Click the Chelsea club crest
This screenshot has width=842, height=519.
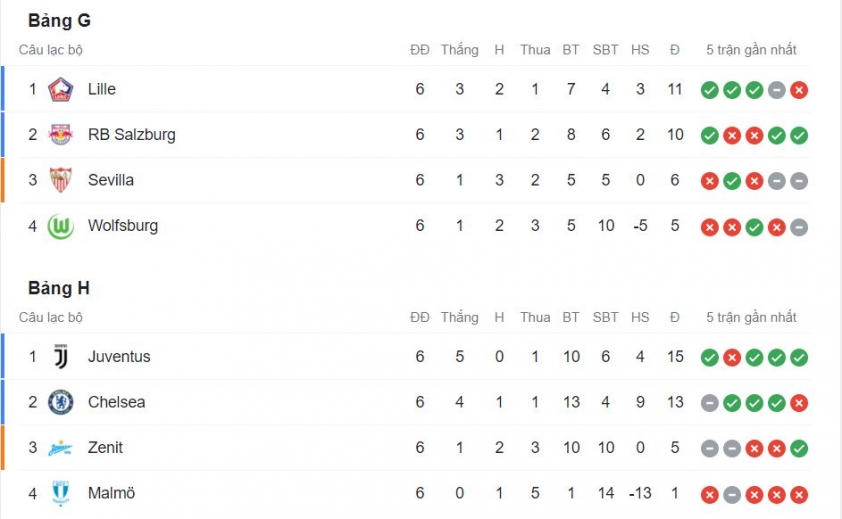61,402
